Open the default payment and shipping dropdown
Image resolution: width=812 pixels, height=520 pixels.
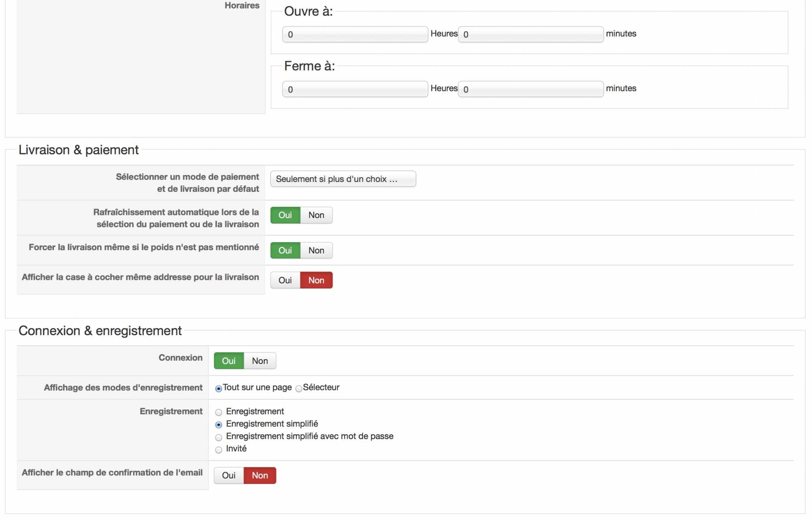343,179
